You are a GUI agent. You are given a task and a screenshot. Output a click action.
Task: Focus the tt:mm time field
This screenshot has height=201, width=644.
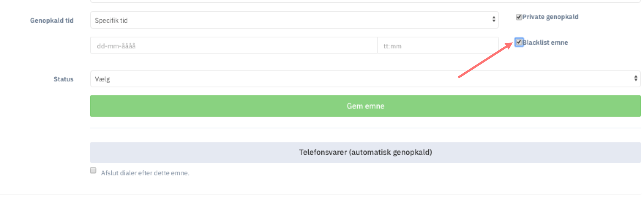[x=438, y=45]
